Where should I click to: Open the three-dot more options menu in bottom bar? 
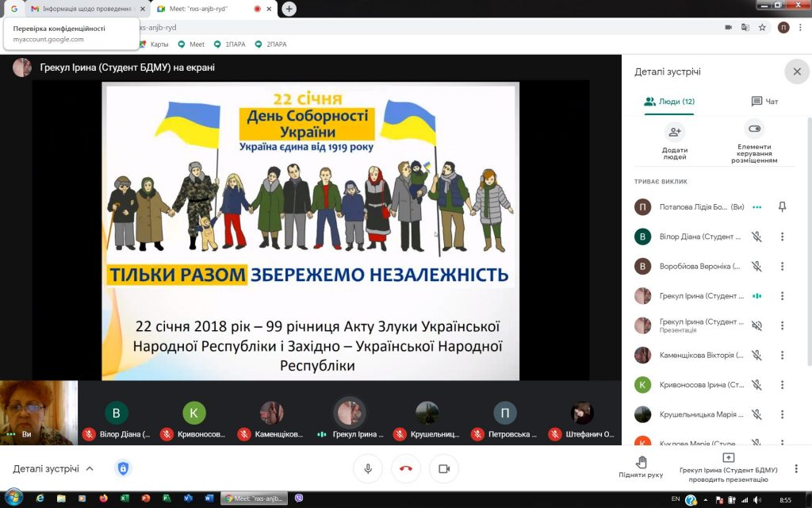796,468
